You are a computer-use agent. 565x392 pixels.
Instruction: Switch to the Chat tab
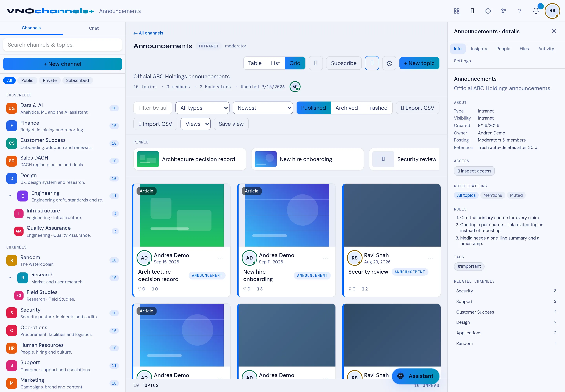[94, 28]
